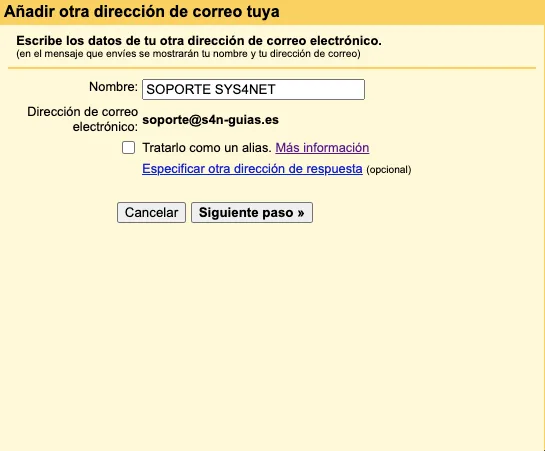Viewport: 545px width, 451px height.
Task: Click the Nombre text input field
Action: pos(253,89)
